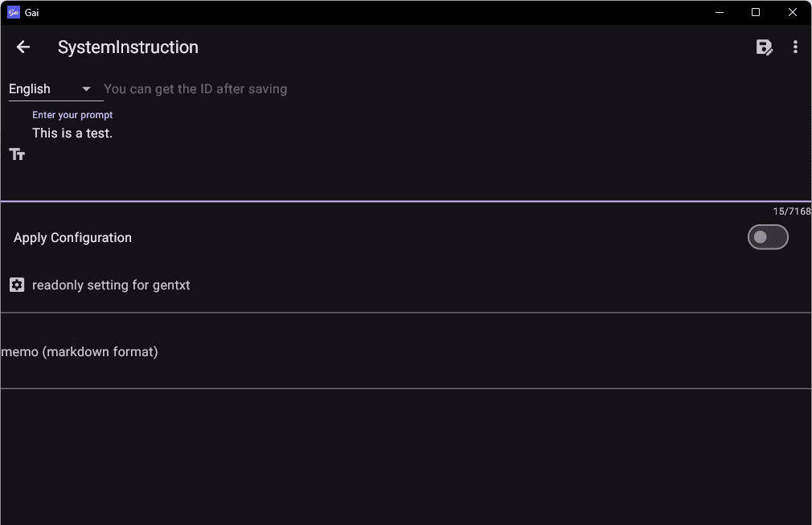Image resolution: width=812 pixels, height=525 pixels.
Task: Click the 'readonly setting for gentxt' entry
Action: (x=111, y=285)
